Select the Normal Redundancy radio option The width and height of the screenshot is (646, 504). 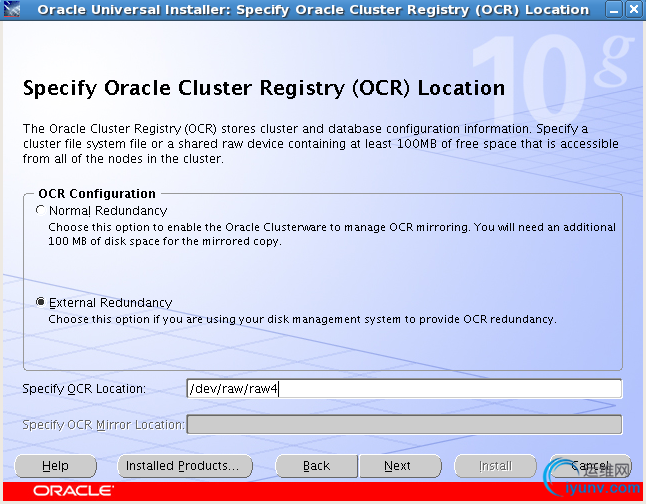(40, 210)
